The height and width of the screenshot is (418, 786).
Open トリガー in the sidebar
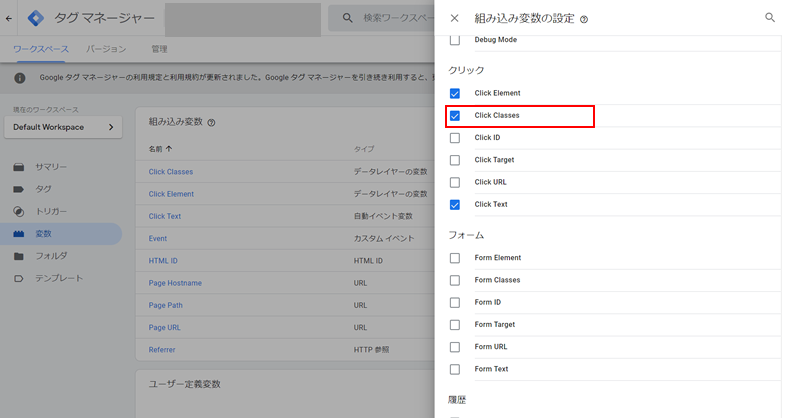click(x=51, y=212)
